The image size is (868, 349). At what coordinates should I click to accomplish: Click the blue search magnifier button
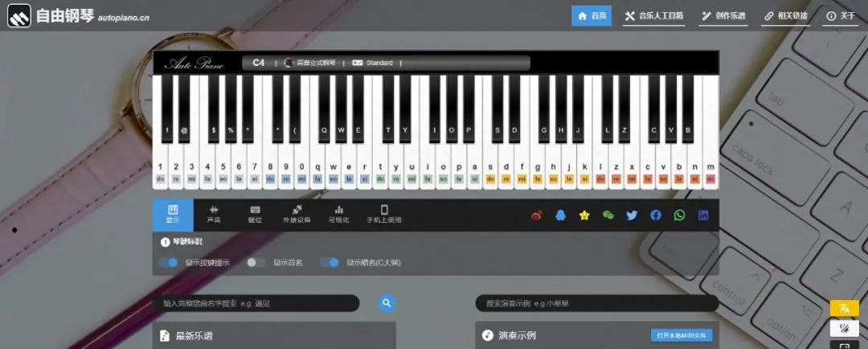tap(387, 303)
